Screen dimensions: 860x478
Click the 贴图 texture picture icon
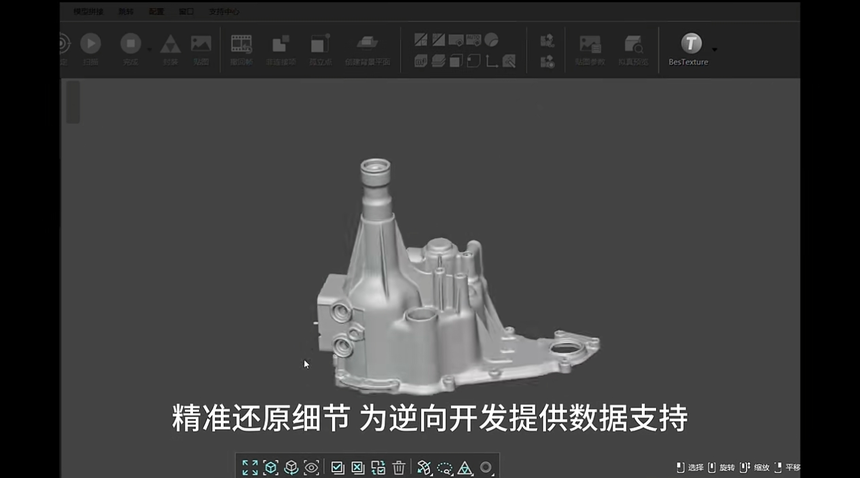click(x=201, y=43)
